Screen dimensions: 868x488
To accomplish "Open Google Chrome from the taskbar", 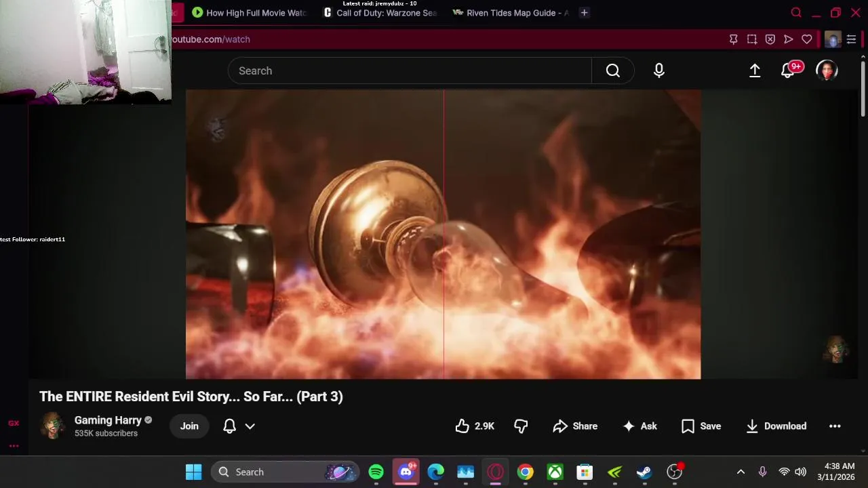I will (526, 472).
